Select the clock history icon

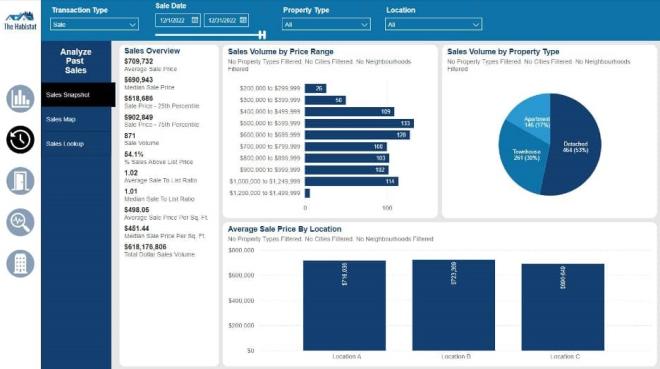[20, 139]
